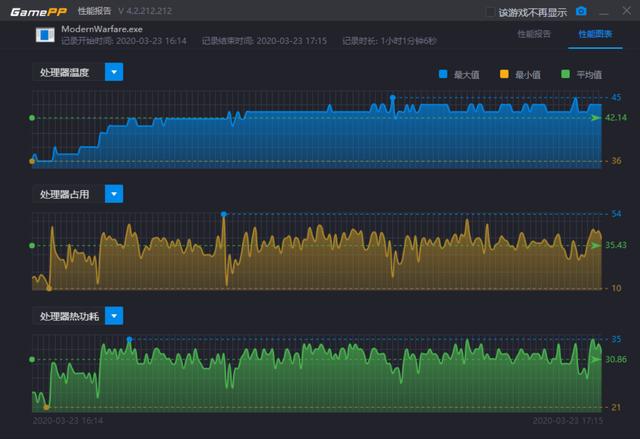Click the 处理器温度 chart selector label
Screen dimensions: 640x439
click(x=64, y=73)
